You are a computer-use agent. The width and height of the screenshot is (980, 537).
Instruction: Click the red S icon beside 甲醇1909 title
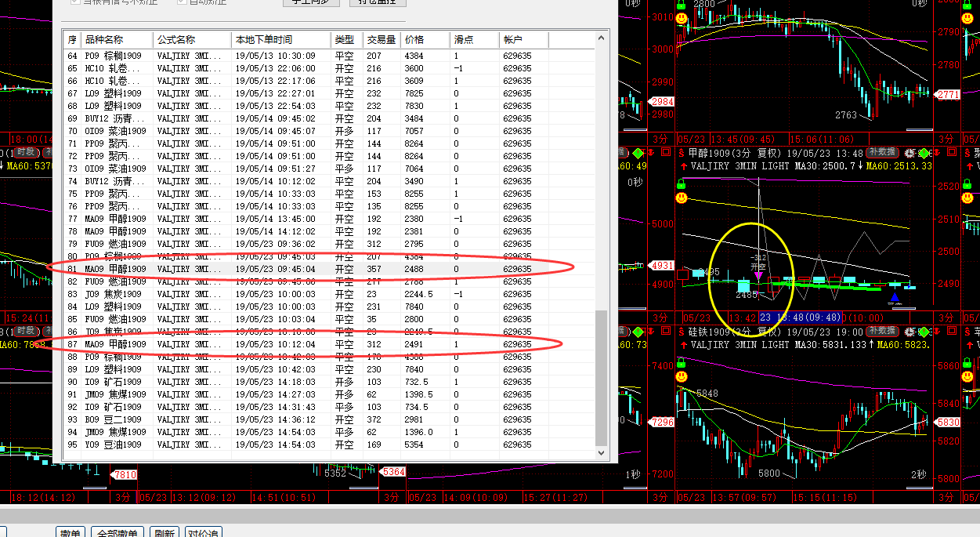[682, 153]
